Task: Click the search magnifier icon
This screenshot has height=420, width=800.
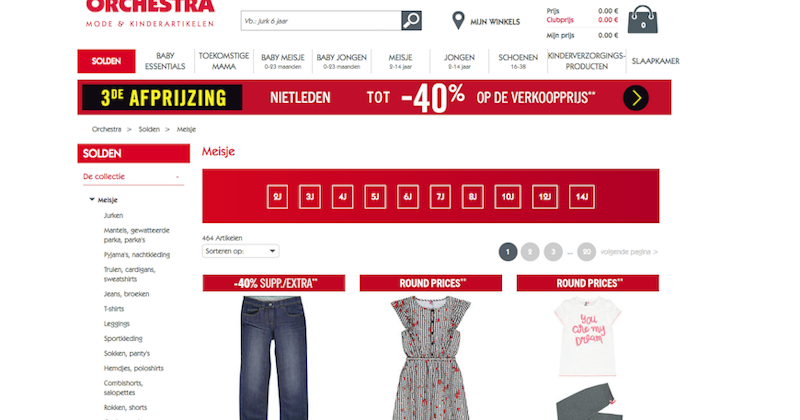Action: pos(411,20)
